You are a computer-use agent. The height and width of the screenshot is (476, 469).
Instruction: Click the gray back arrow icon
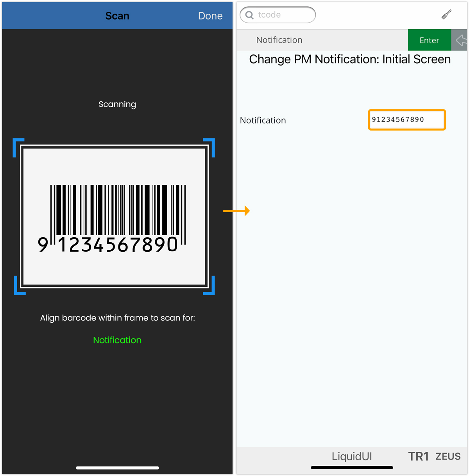click(x=460, y=40)
